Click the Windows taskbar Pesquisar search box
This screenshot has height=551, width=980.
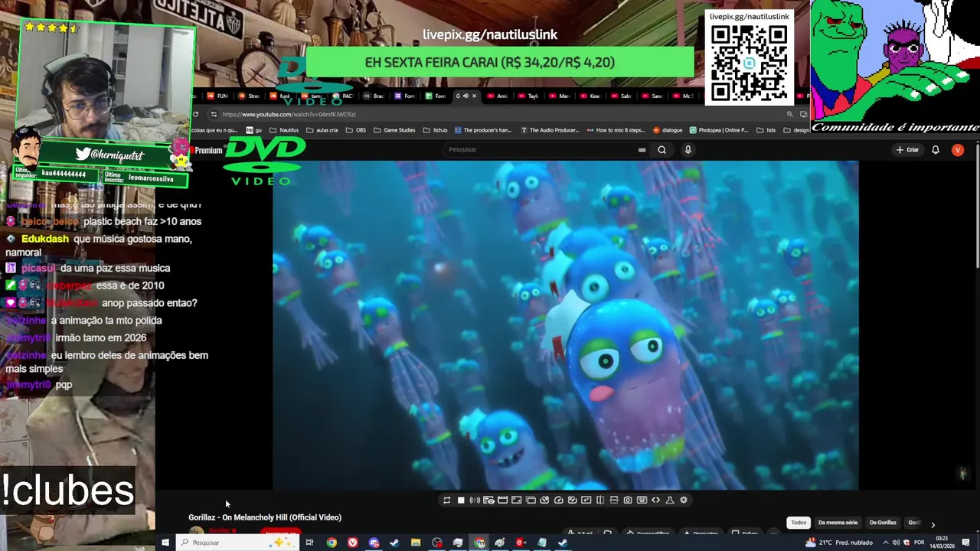click(x=237, y=543)
